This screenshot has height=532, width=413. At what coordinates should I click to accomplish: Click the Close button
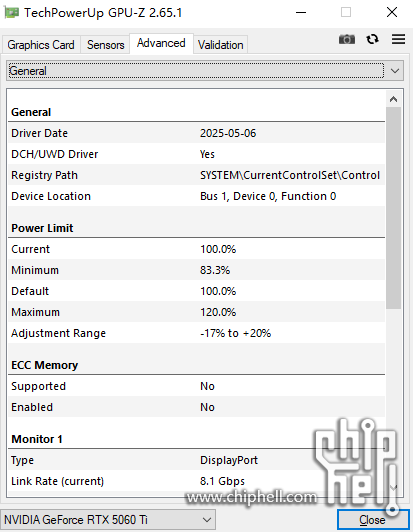373,520
